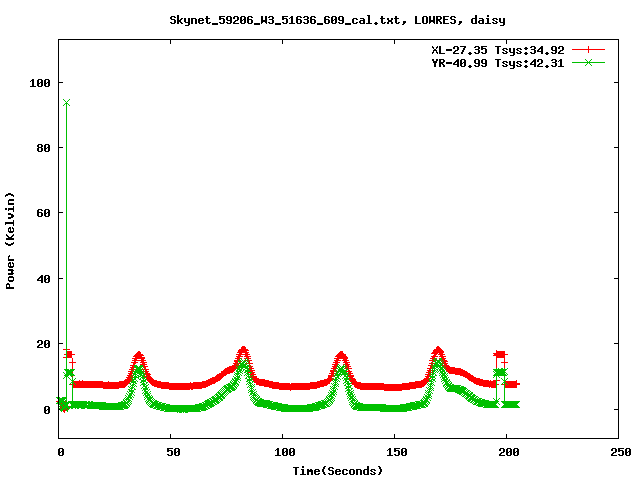Click the x-axis tick label 250
This screenshot has width=640, height=480.
click(621, 452)
